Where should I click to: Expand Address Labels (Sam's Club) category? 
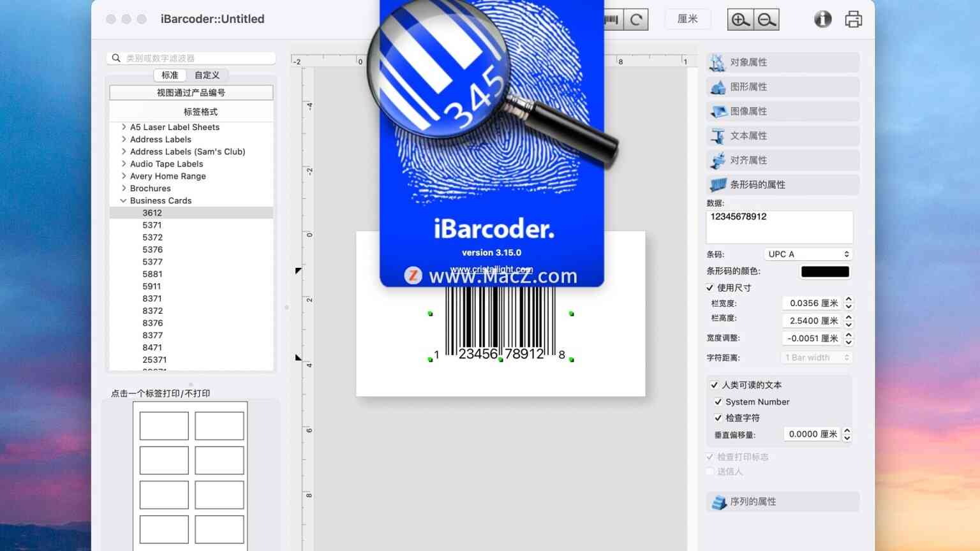[124, 151]
